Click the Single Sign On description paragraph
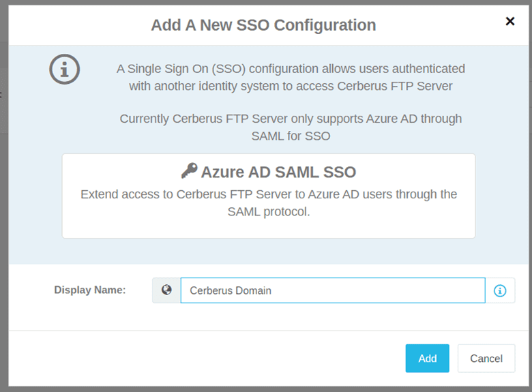The image size is (532, 392). 291,77
